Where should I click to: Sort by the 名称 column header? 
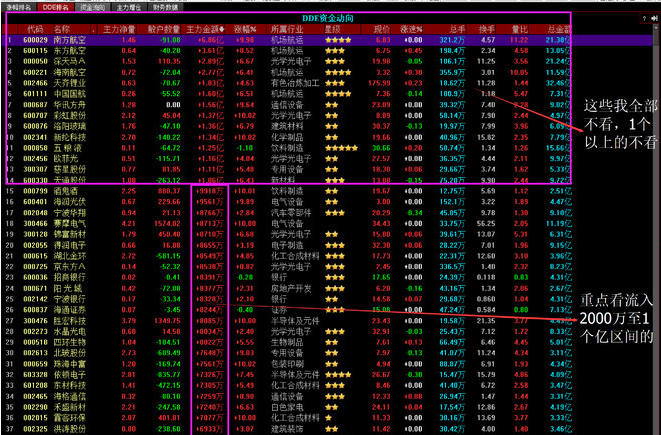[x=62, y=30]
